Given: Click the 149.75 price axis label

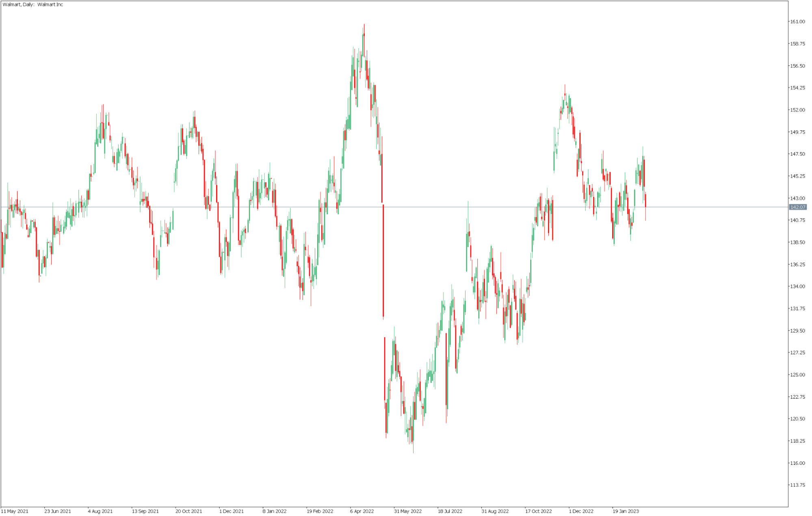Looking at the screenshot, I should tap(797, 132).
